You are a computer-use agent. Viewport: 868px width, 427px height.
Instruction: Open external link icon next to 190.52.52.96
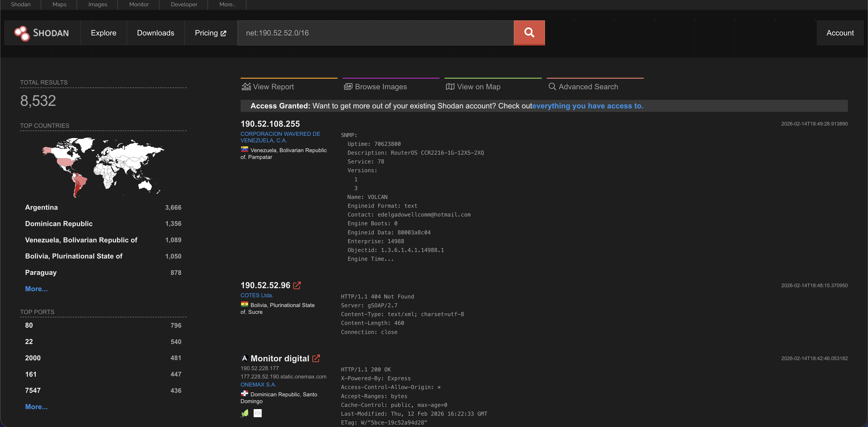coord(297,285)
